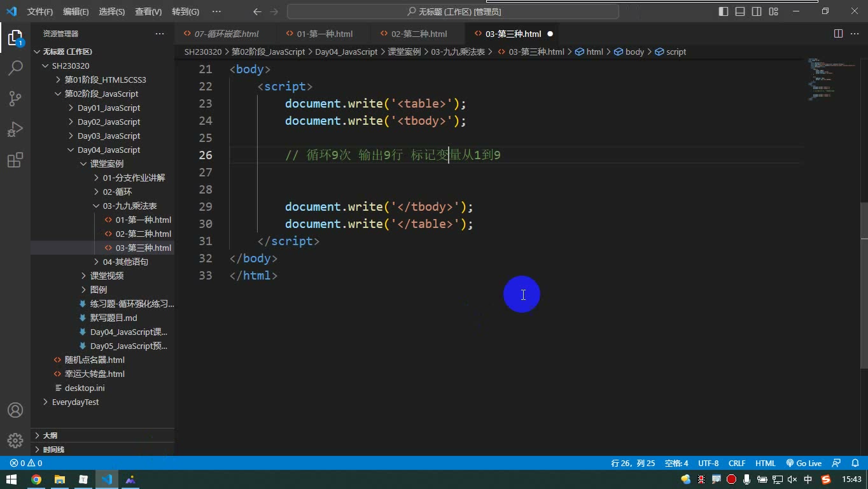Click Go Live in status bar

point(804,464)
